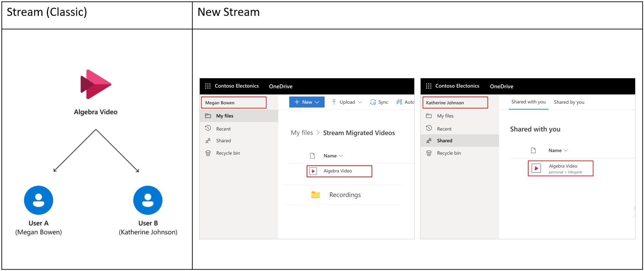Click the file type column icon in Megan's list

312,156
